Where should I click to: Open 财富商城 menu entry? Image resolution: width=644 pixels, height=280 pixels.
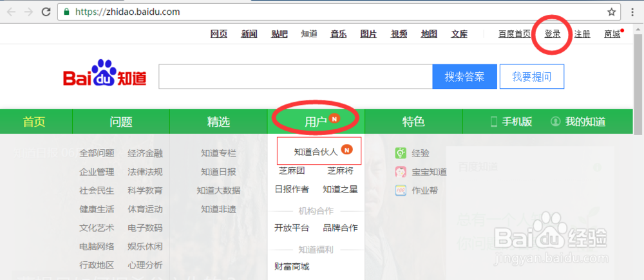coord(292,266)
